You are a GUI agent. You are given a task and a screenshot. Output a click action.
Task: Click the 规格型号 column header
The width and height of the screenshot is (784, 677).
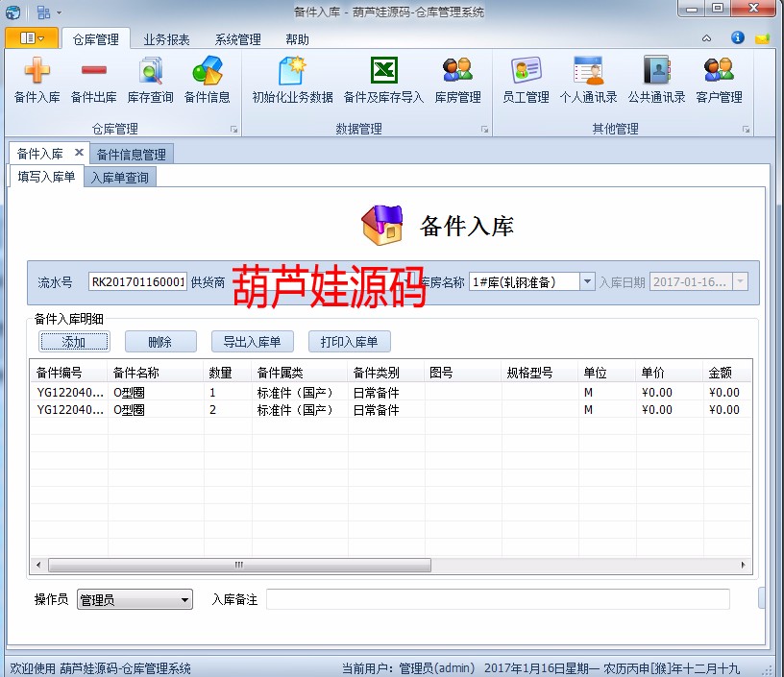[540, 373]
